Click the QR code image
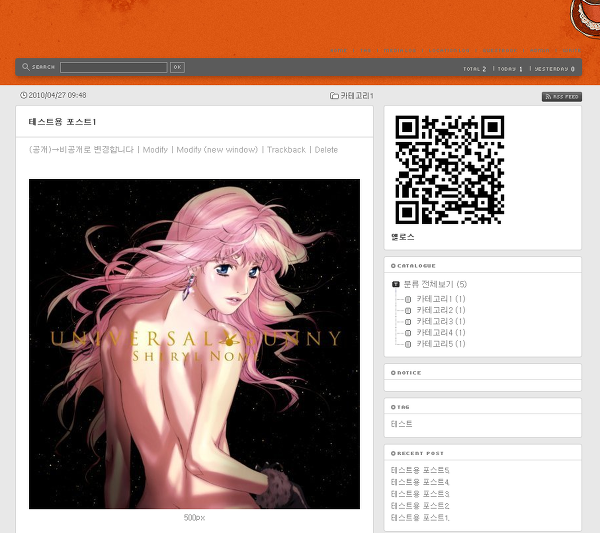This screenshot has width=600, height=533. [450, 170]
